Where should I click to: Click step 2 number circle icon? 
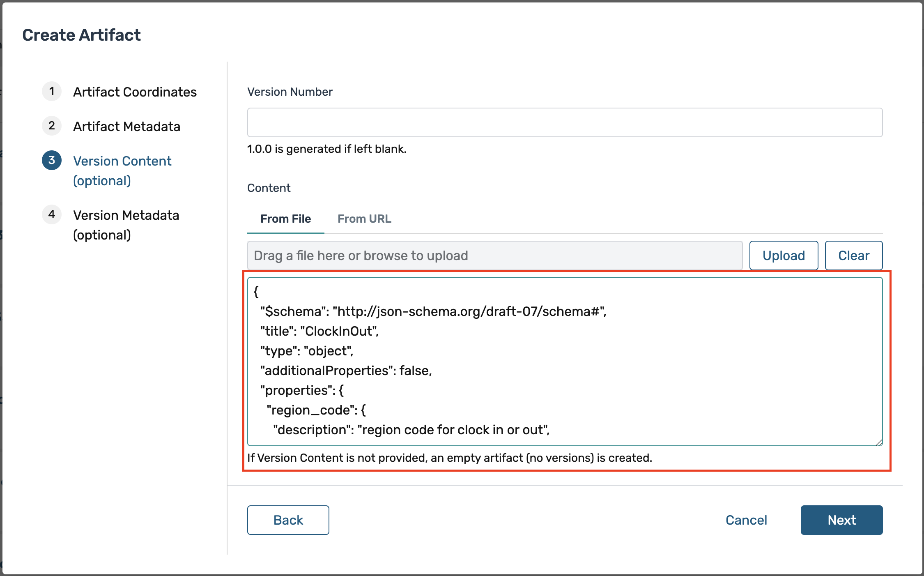click(x=52, y=126)
